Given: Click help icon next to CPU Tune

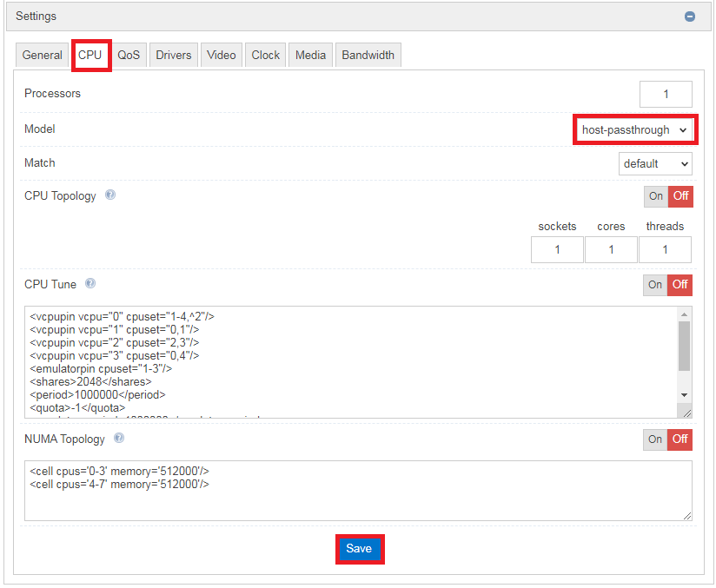Looking at the screenshot, I should click(x=90, y=284).
